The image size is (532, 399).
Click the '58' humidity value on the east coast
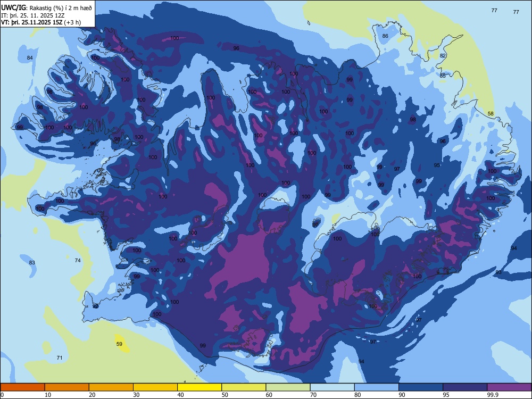tap(491, 114)
